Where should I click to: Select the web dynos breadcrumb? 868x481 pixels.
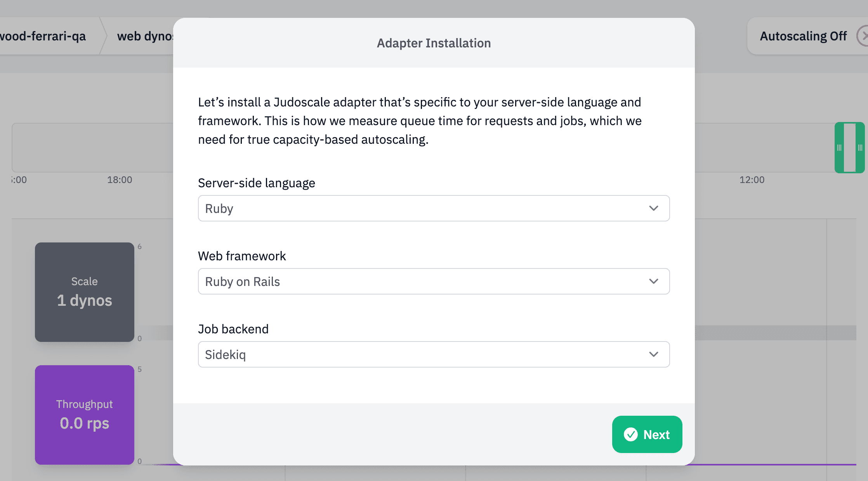[x=144, y=36]
